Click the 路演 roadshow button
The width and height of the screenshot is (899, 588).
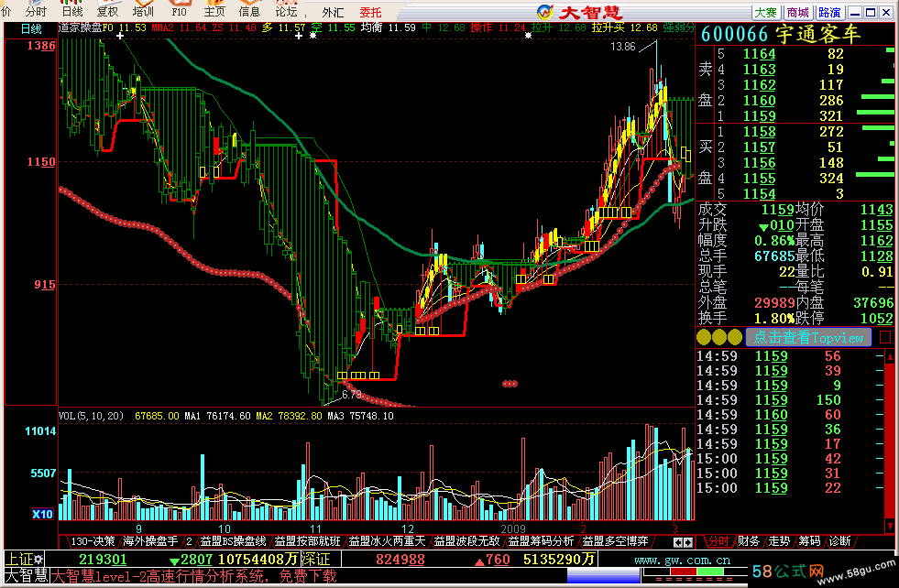(x=829, y=13)
